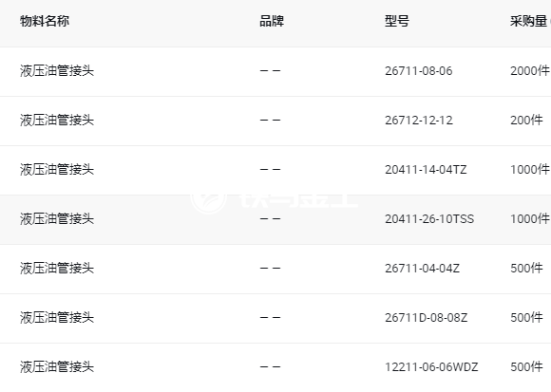Click 液压油管接头 in the 26712-12-12 row

pyautogui.click(x=57, y=121)
